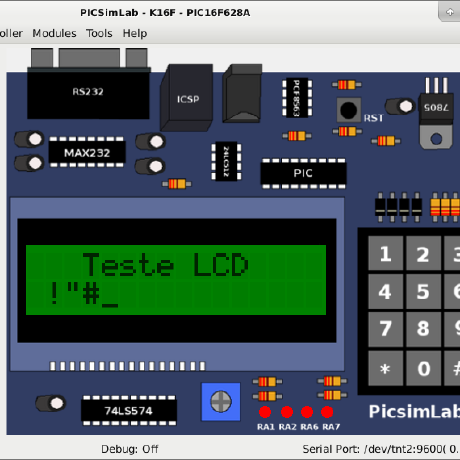Adjust the blue trimmer potentiometer
The image size is (460, 460).
221,402
